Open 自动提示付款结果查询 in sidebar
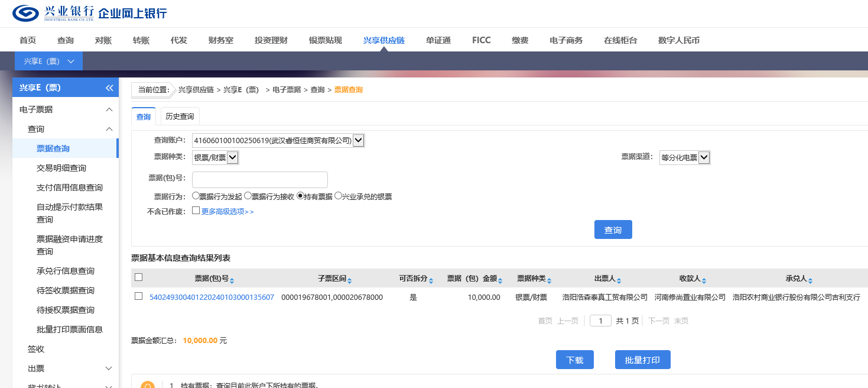Image resolution: width=868 pixels, height=388 pixels. [70, 213]
